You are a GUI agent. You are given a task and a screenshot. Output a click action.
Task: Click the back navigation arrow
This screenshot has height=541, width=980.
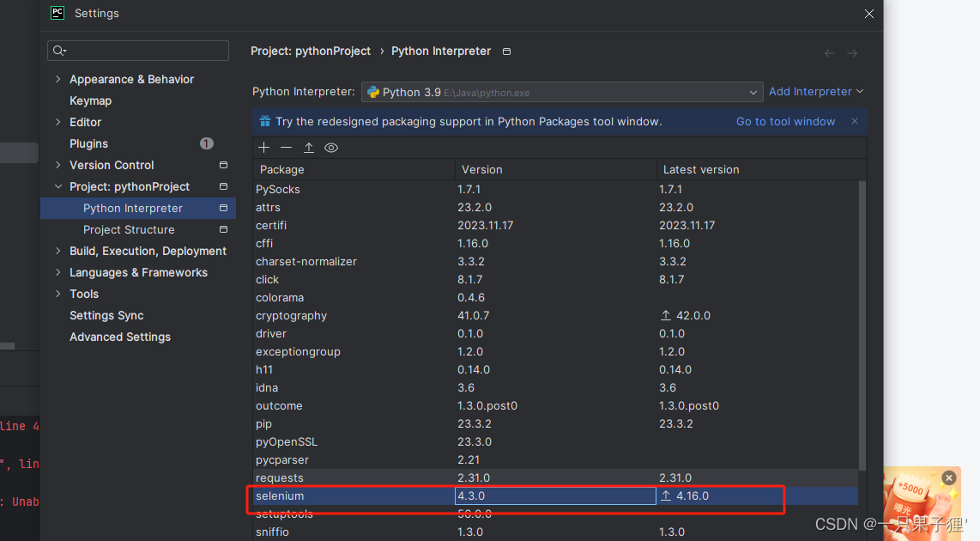point(829,53)
